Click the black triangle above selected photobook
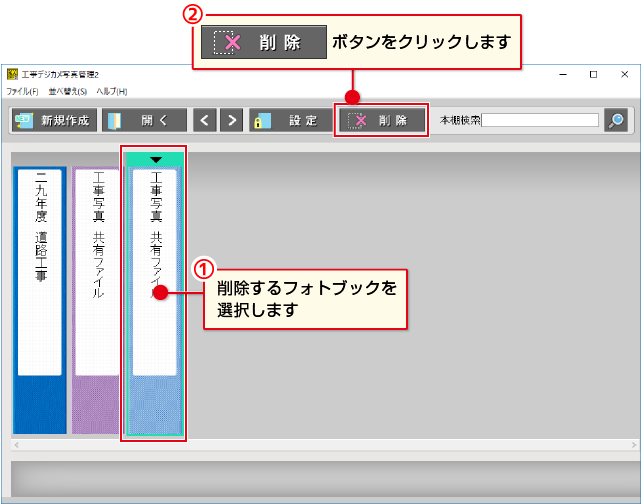 pyautogui.click(x=155, y=159)
